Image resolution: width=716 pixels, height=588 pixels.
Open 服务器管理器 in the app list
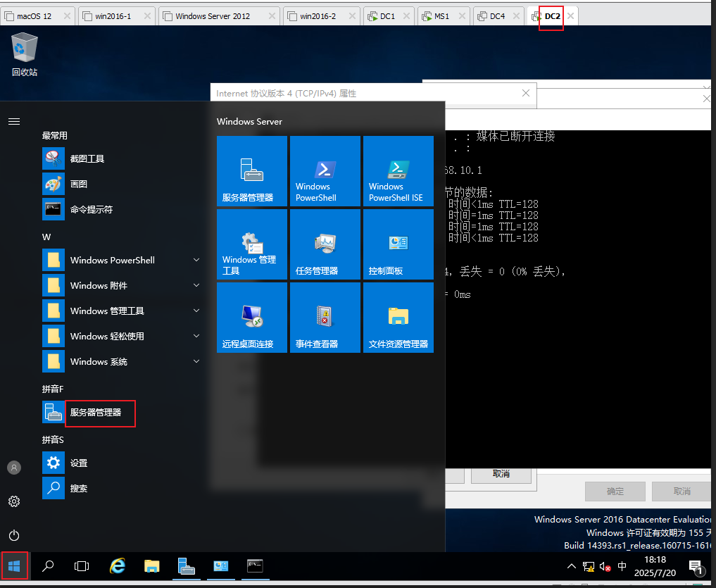click(121, 412)
